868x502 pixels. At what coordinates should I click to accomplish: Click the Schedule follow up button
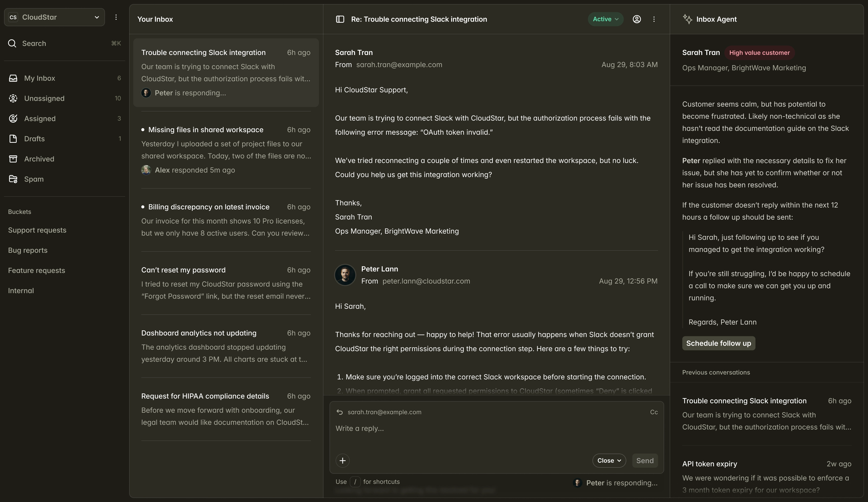pos(719,343)
